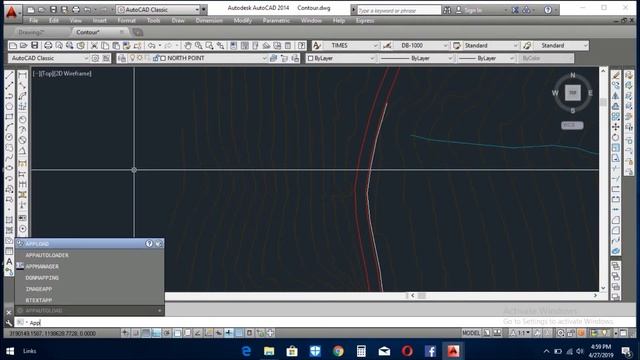
Task: Open Calculator from the taskbar
Action: click(x=361, y=351)
